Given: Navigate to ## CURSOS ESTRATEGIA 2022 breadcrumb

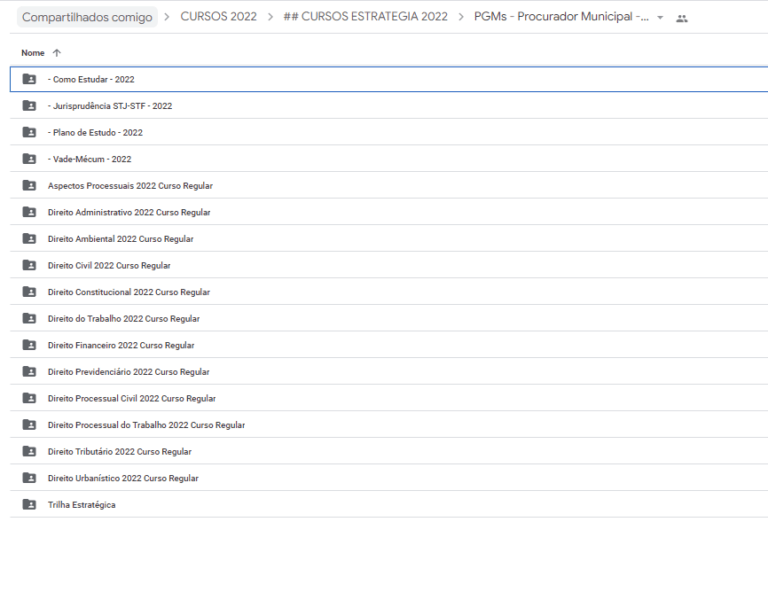Looking at the screenshot, I should 365,17.
